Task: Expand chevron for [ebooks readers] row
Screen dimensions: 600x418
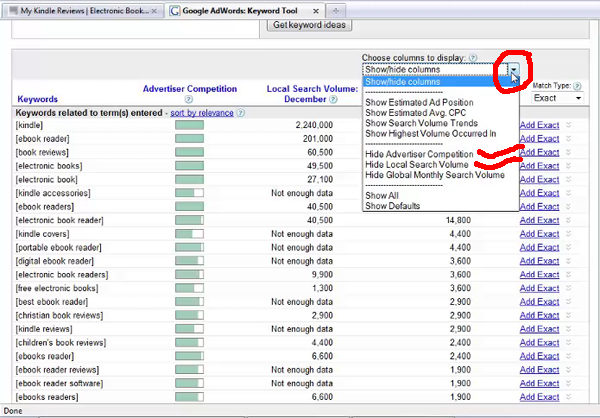Action: tap(569, 397)
